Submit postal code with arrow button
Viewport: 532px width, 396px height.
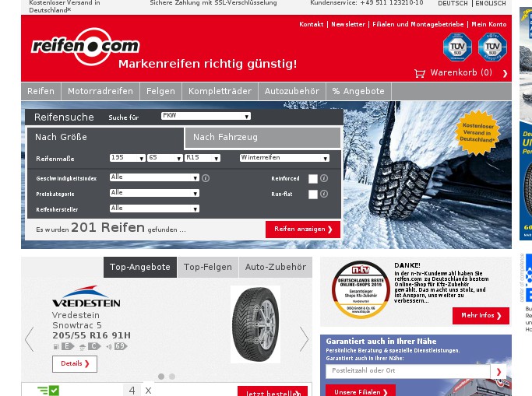tap(499, 372)
